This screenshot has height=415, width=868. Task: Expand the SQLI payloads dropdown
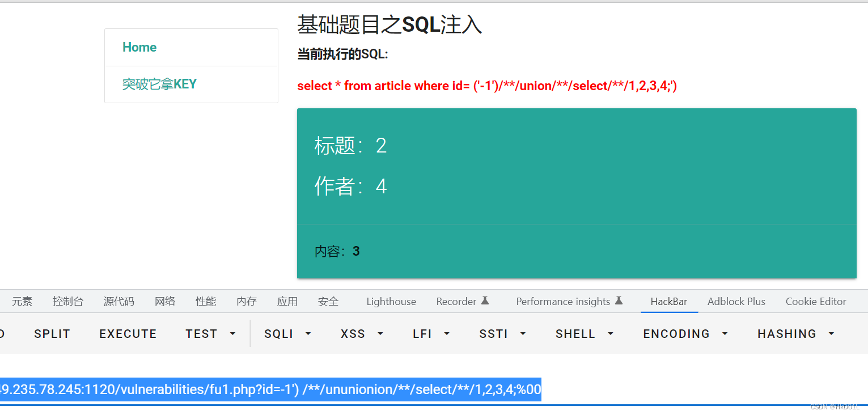tap(287, 333)
